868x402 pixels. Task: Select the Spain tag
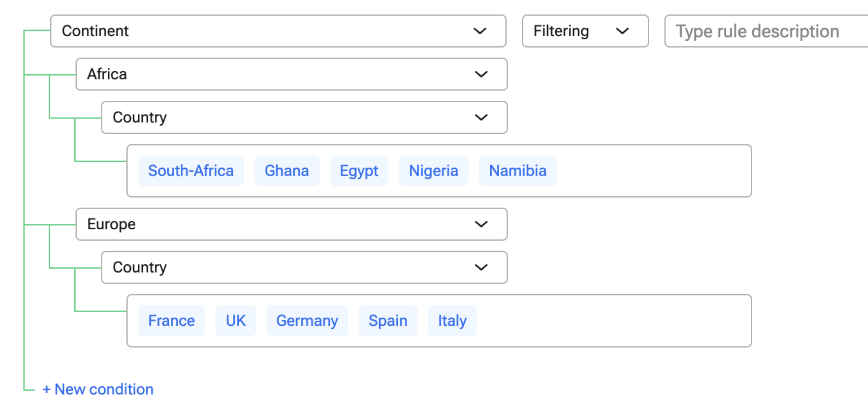(x=388, y=321)
